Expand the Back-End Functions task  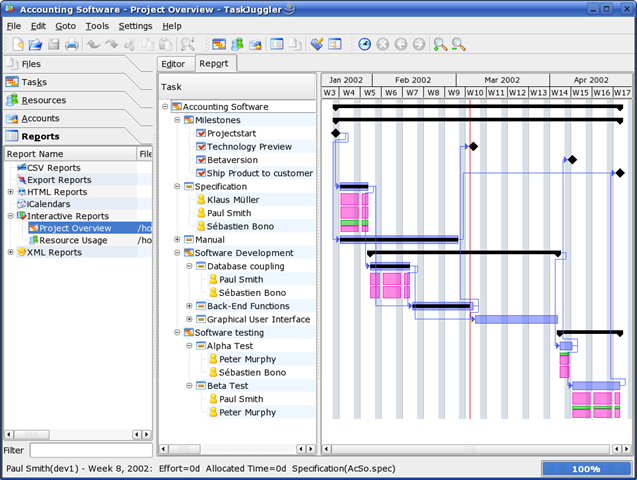189,306
